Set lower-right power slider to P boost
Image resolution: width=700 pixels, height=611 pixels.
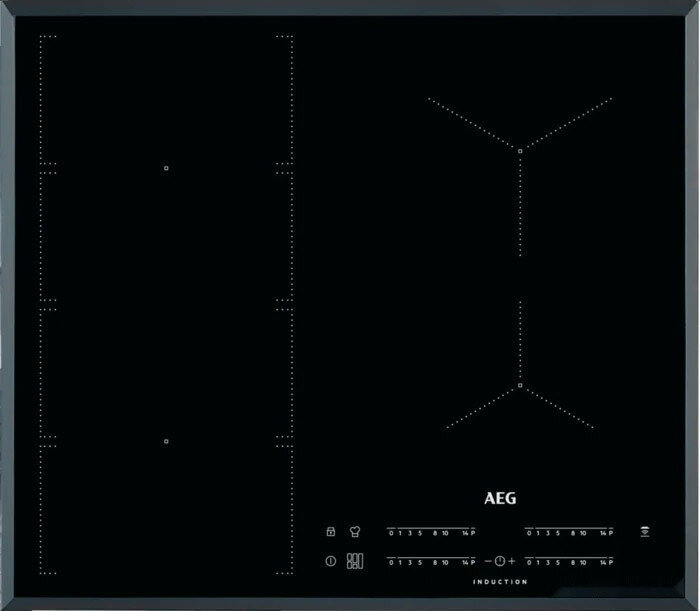(x=611, y=562)
